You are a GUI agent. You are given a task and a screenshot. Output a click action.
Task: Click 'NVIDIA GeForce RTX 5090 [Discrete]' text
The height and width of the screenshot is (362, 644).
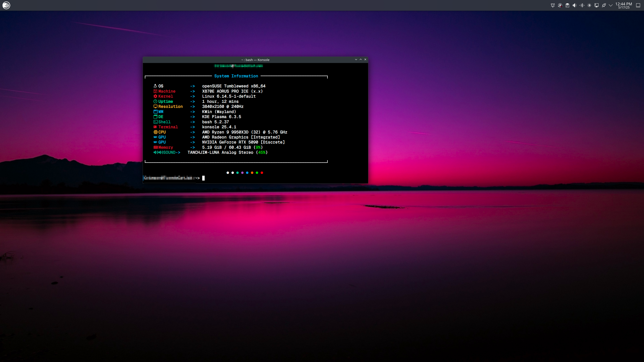point(244,142)
